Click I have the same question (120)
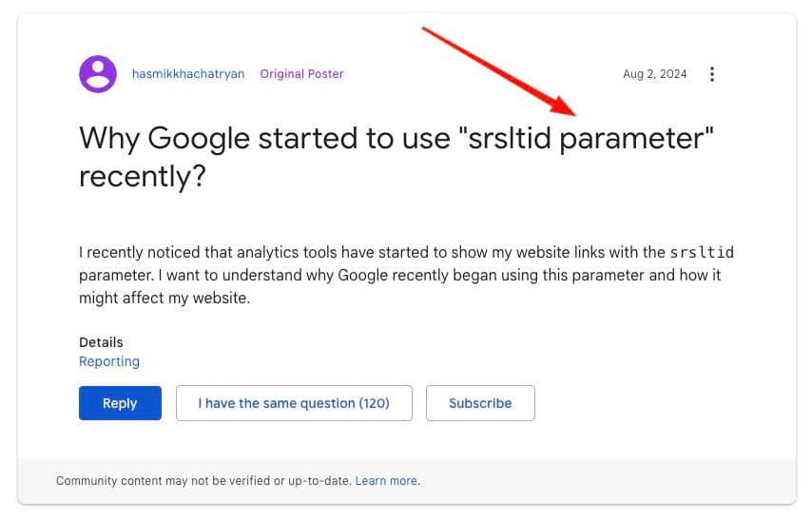The height and width of the screenshot is (521, 812). point(294,403)
